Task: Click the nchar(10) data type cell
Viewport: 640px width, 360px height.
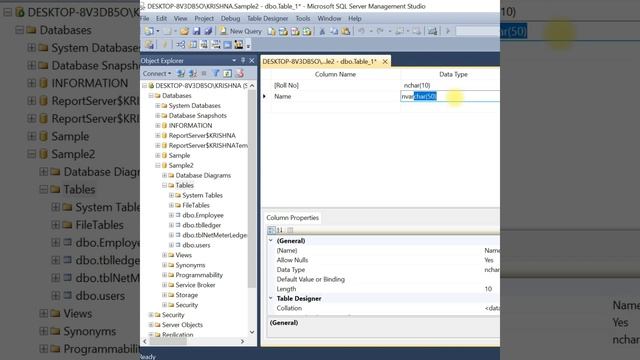Action: [450, 85]
